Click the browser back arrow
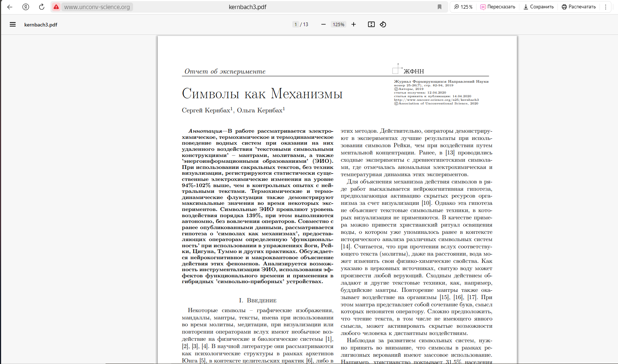Viewport: 618px width, 364px height. click(10, 7)
